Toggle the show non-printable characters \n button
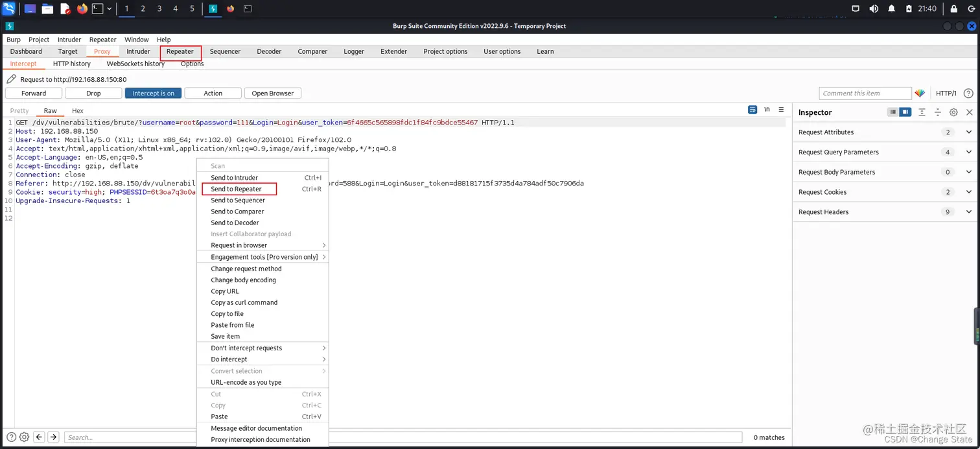The image size is (980, 449). pos(767,110)
